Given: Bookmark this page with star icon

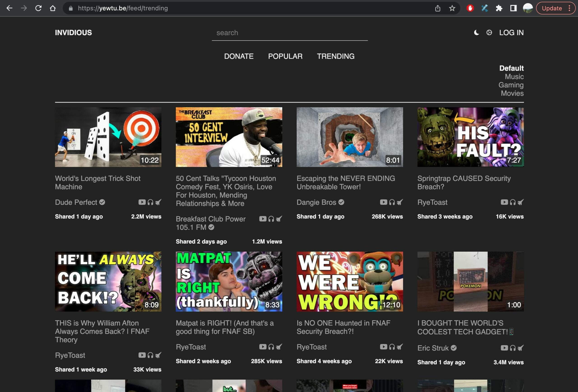Looking at the screenshot, I should pos(452,8).
